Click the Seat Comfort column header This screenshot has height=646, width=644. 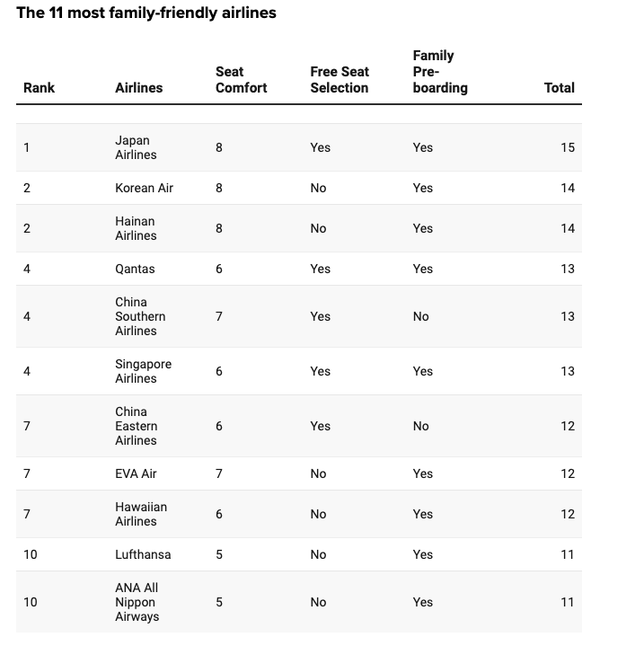pyautogui.click(x=241, y=80)
